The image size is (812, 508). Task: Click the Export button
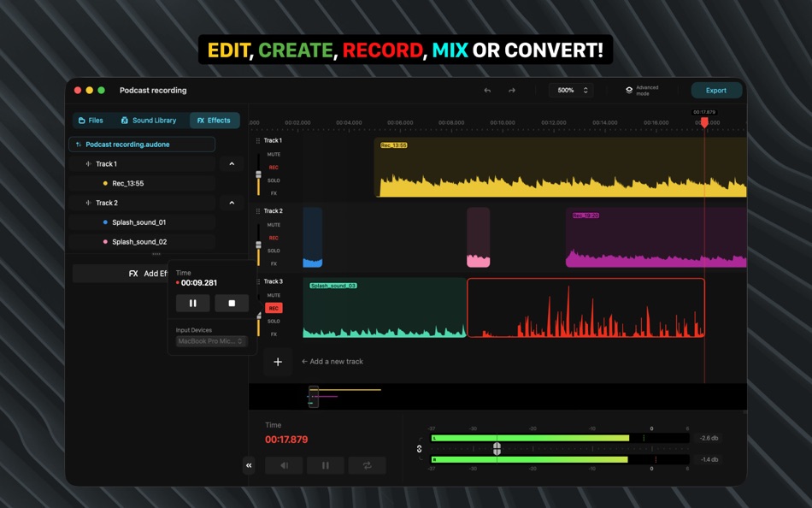click(x=716, y=90)
